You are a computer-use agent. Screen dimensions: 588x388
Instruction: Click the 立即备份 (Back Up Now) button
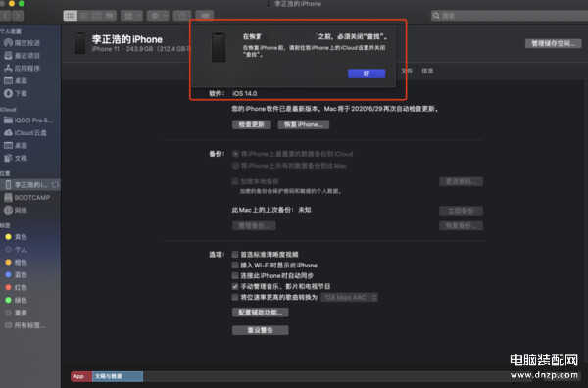coord(461,211)
